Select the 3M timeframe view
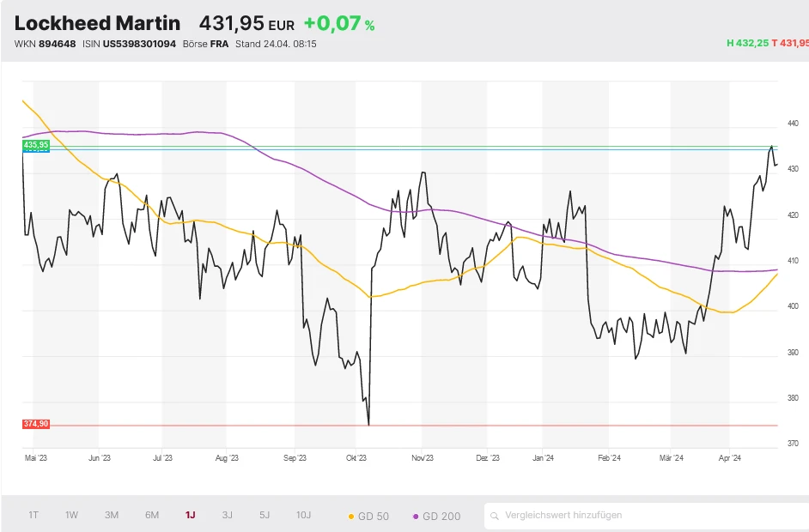 pos(110,515)
